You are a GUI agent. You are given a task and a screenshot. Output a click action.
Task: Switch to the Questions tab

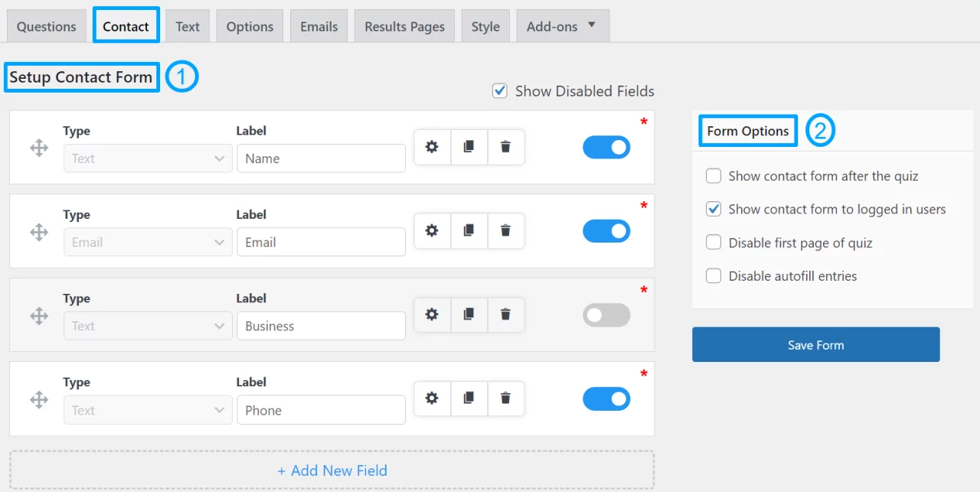tap(46, 26)
